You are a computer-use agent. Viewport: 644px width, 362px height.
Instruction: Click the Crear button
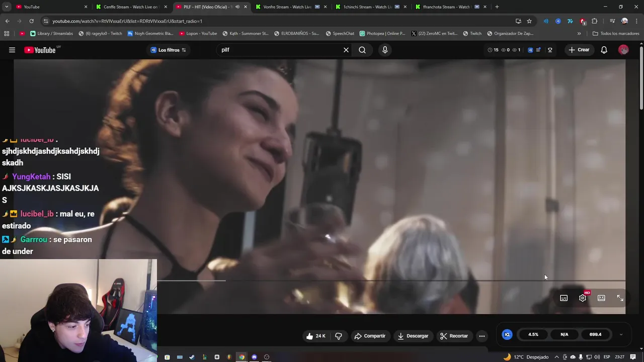[579, 50]
